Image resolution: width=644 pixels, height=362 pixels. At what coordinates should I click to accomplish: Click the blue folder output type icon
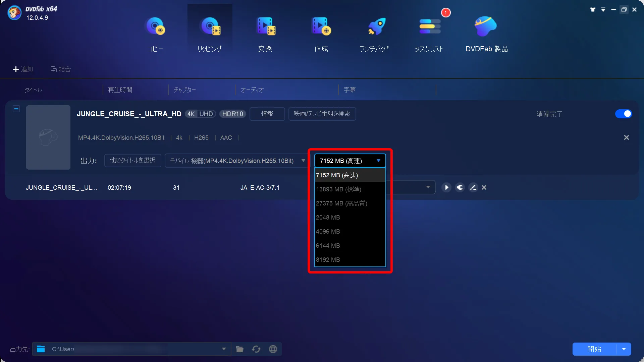41,349
